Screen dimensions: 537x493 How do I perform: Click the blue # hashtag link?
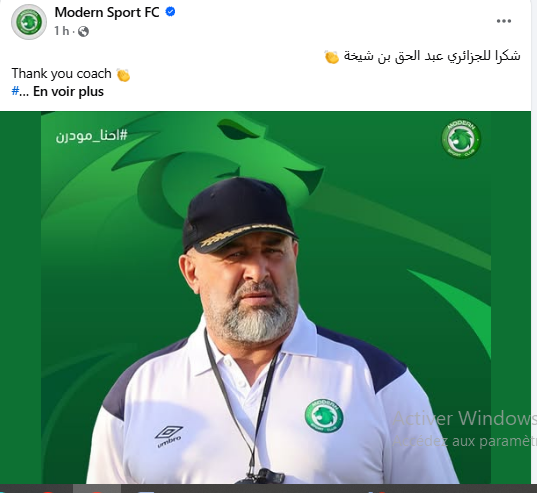(x=15, y=91)
